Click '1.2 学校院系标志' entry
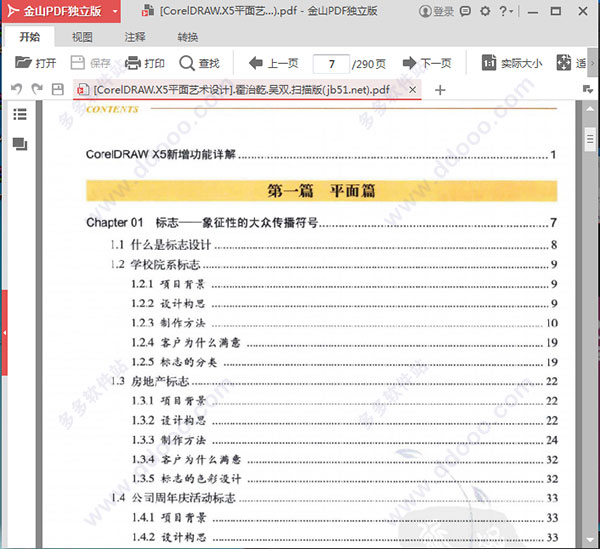The width and height of the screenshot is (600, 549). click(x=333, y=264)
